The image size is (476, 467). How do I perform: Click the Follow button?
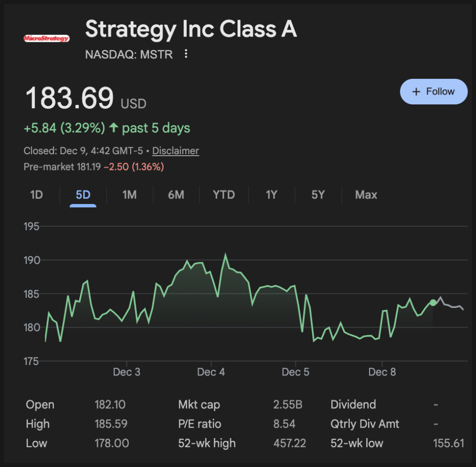coord(433,92)
